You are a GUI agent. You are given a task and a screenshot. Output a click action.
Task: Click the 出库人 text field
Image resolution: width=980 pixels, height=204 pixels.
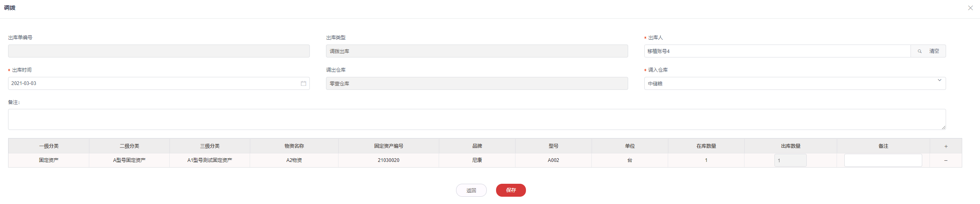point(777,51)
